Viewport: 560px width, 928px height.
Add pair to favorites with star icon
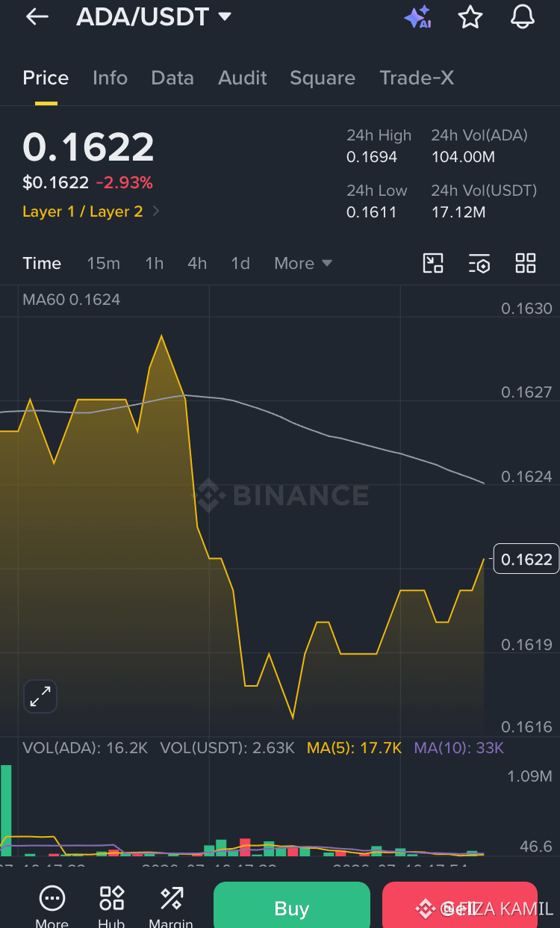coord(470,16)
